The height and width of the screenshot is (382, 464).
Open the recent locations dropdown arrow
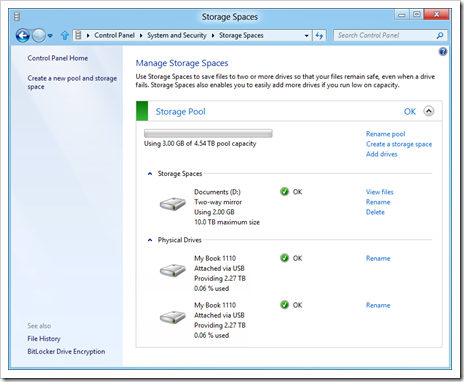click(x=50, y=36)
